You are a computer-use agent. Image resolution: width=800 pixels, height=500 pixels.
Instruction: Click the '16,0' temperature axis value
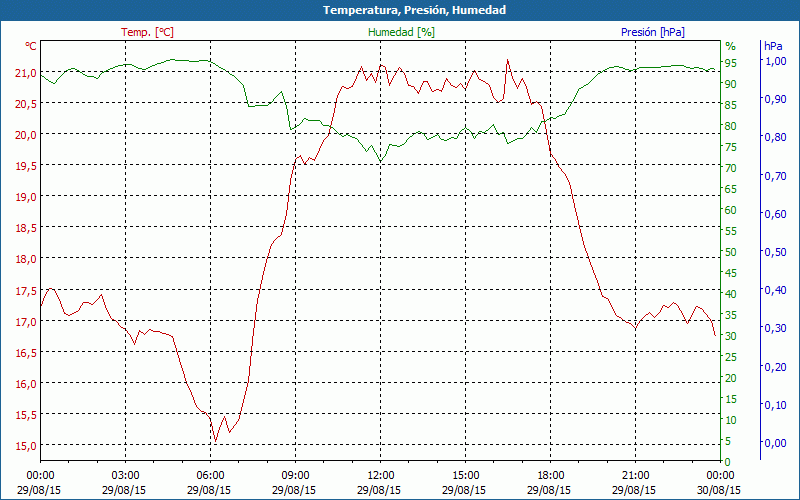click(26, 384)
